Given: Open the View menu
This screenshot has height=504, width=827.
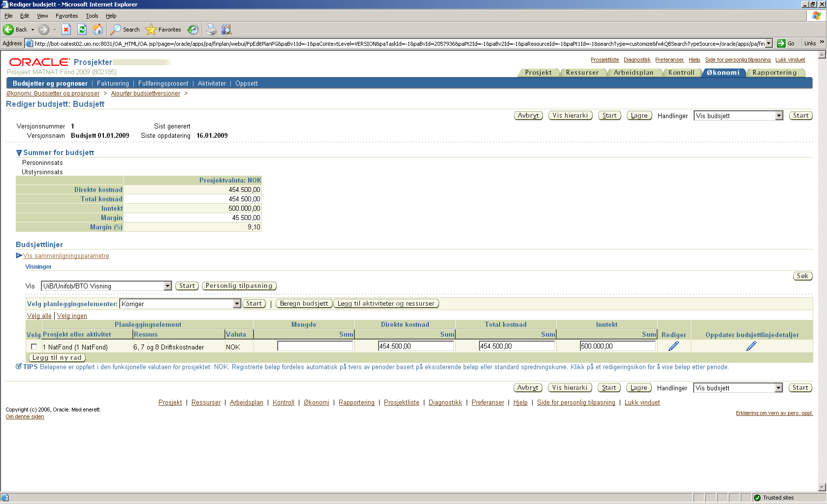Looking at the screenshot, I should 42,16.
